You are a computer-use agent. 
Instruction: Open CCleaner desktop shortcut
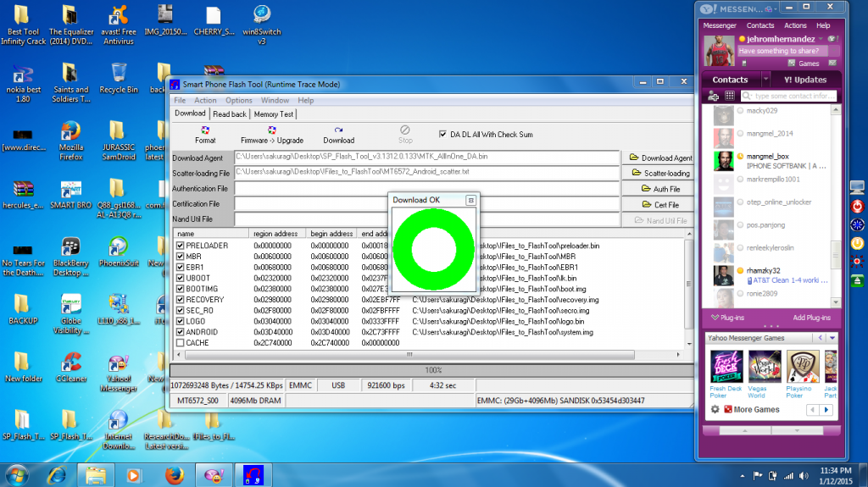click(70, 363)
